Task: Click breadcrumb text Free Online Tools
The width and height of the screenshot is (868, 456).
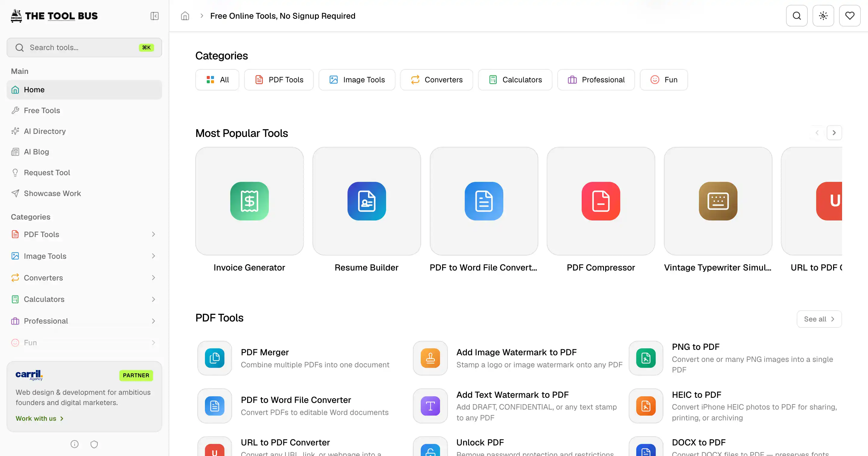Action: (283, 16)
